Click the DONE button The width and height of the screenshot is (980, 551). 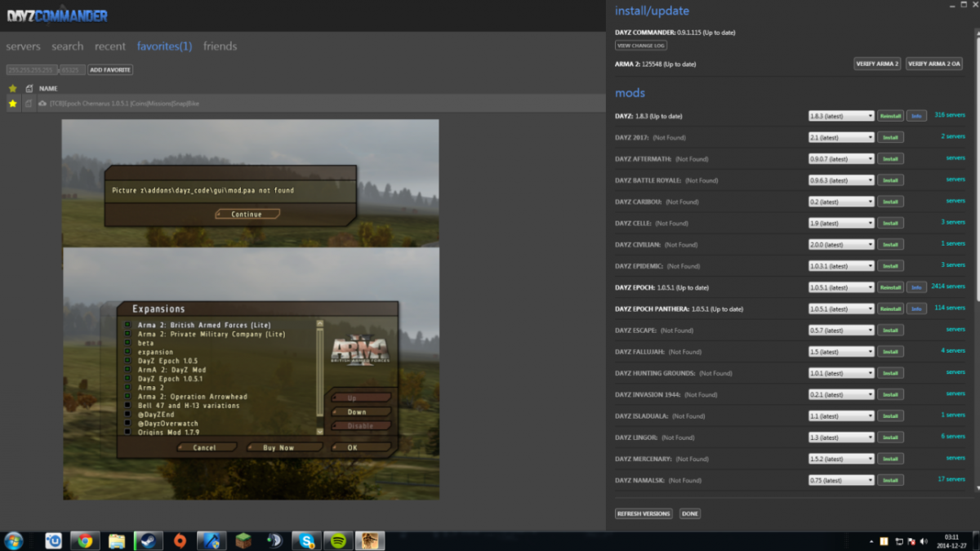pyautogui.click(x=690, y=513)
